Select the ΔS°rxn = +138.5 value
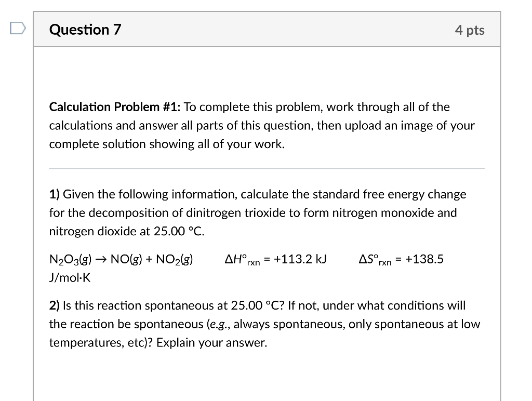This screenshot has width=532, height=401. click(x=401, y=259)
